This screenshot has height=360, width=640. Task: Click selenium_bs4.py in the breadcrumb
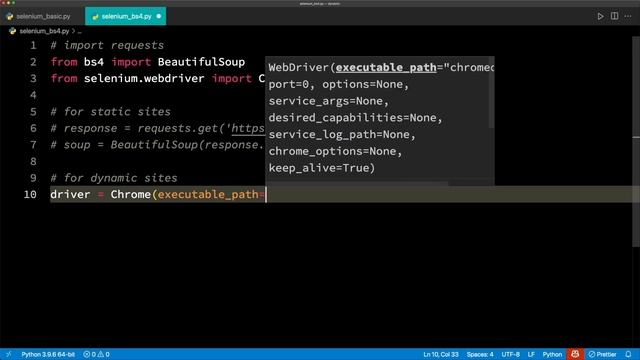44,31
